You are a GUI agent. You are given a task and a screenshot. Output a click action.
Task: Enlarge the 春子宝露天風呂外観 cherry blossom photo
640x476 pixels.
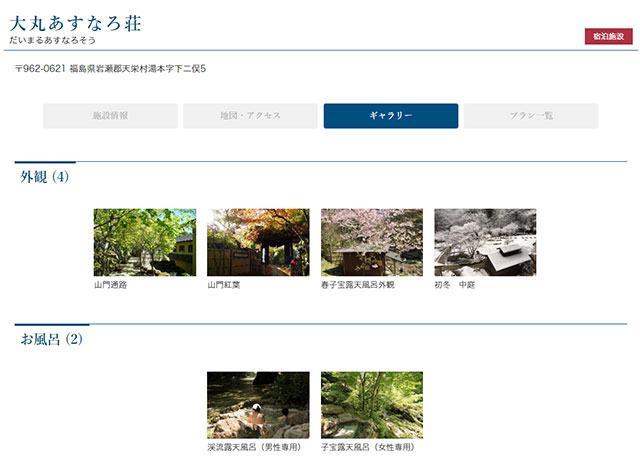(371, 242)
